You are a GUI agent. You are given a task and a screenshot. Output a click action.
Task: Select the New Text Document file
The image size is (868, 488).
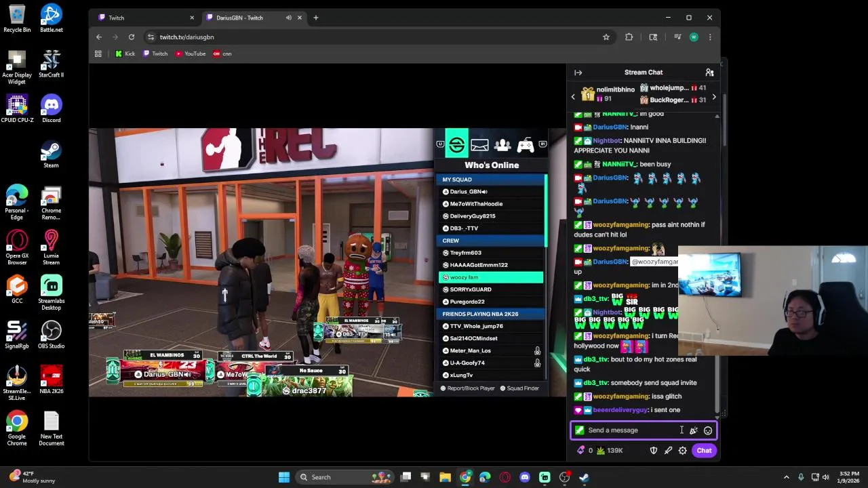click(51, 429)
